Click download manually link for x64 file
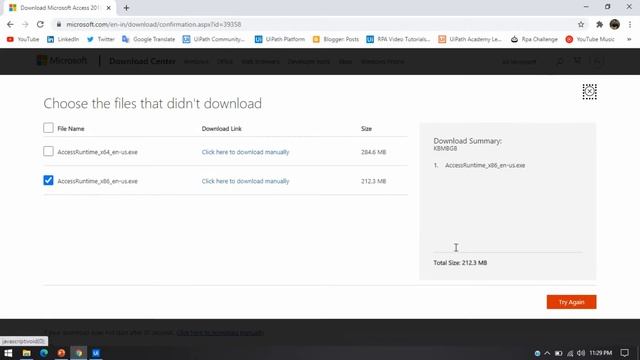640x360 pixels. point(245,152)
